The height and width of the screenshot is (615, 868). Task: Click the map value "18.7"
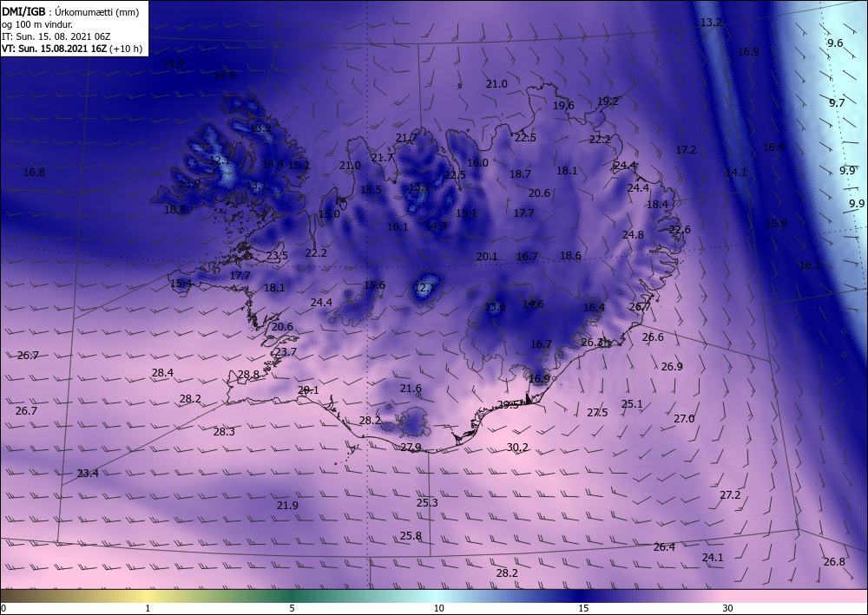(520, 174)
